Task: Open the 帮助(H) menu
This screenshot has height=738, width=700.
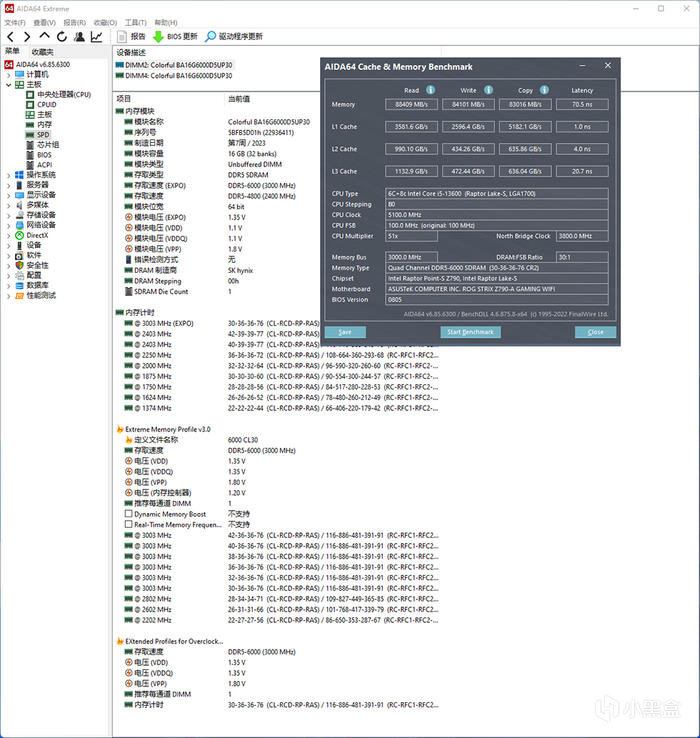Action: click(x=166, y=23)
